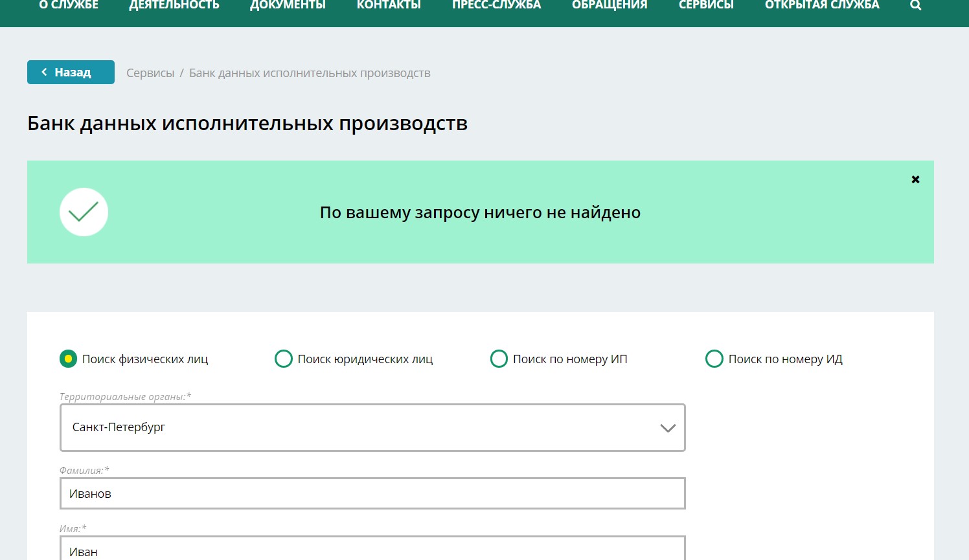Select Поиск физических лиц radio
This screenshot has height=560, width=969.
(68, 359)
